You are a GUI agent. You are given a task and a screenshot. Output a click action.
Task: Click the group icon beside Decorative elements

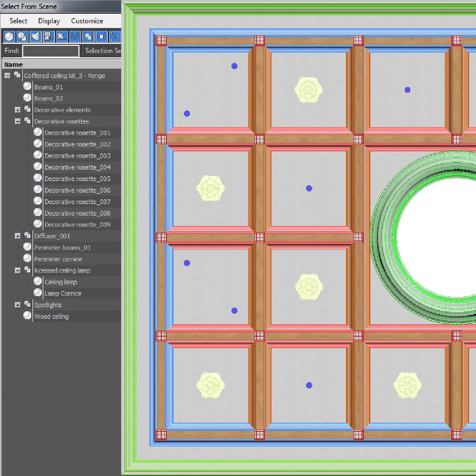pos(27,109)
